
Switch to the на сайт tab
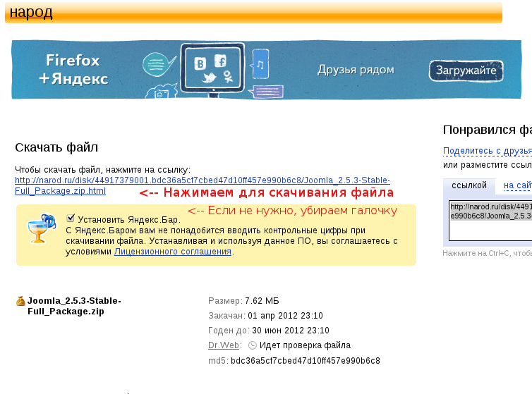[517, 185]
